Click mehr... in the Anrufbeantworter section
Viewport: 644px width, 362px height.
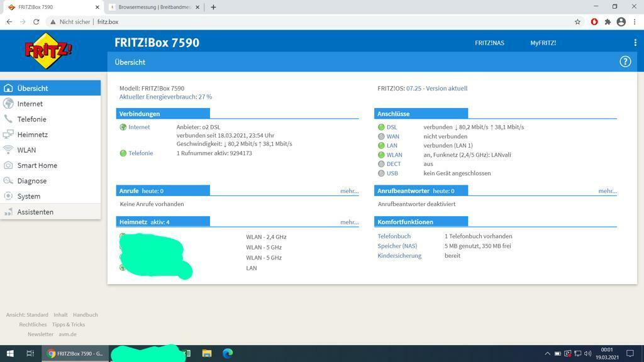pos(608,191)
